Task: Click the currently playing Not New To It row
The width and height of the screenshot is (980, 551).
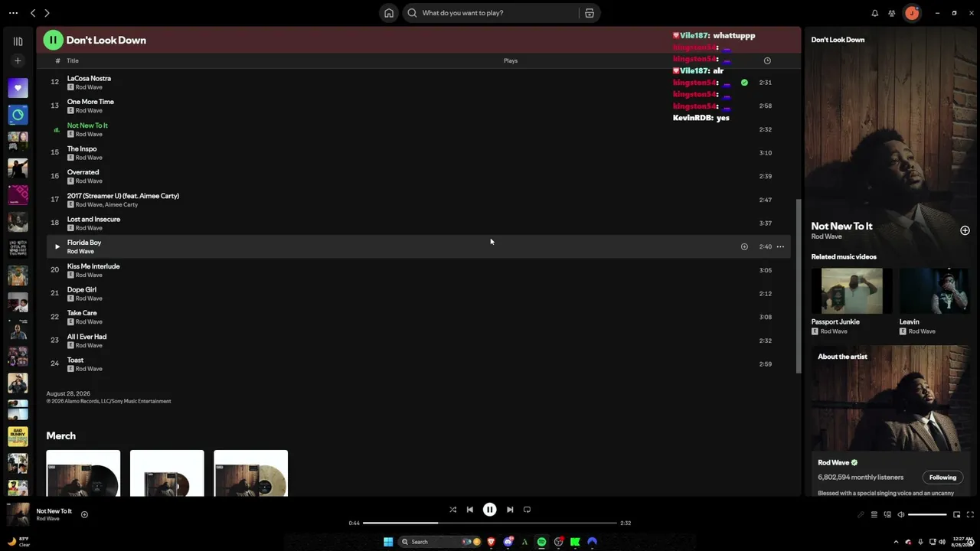Action: [x=418, y=129]
